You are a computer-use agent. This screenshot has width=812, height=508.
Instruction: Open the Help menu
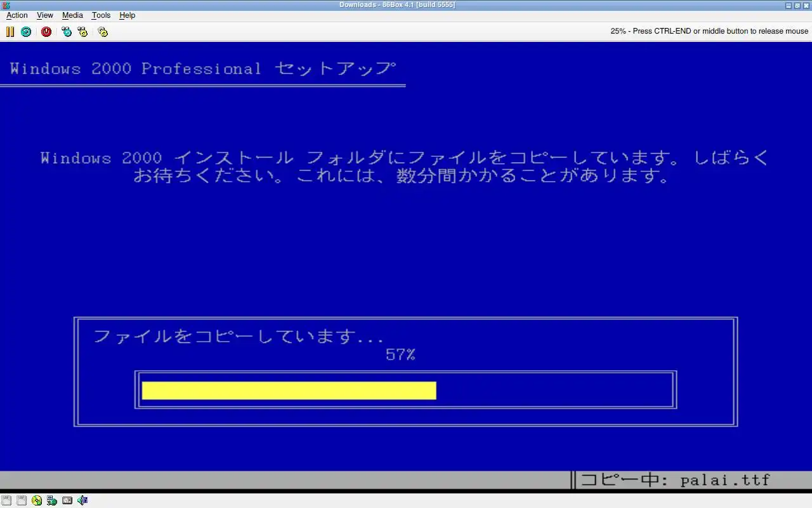[x=128, y=15]
